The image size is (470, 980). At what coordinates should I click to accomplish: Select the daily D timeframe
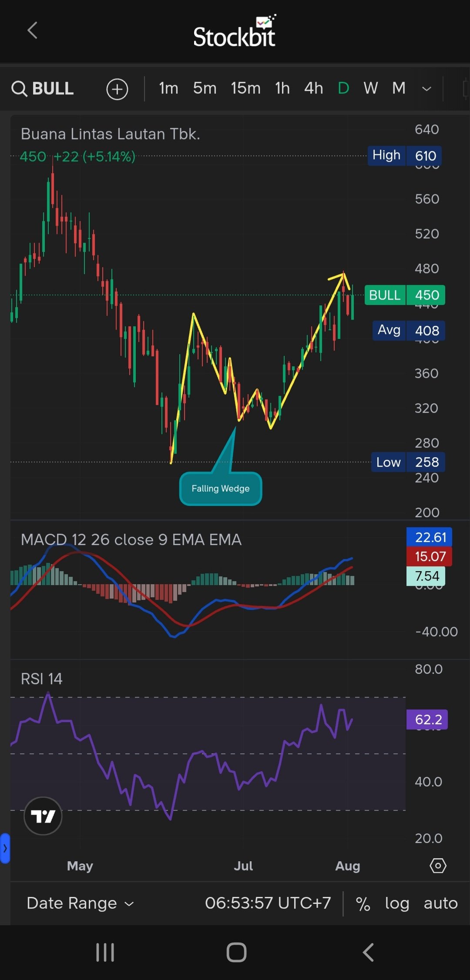[x=343, y=88]
